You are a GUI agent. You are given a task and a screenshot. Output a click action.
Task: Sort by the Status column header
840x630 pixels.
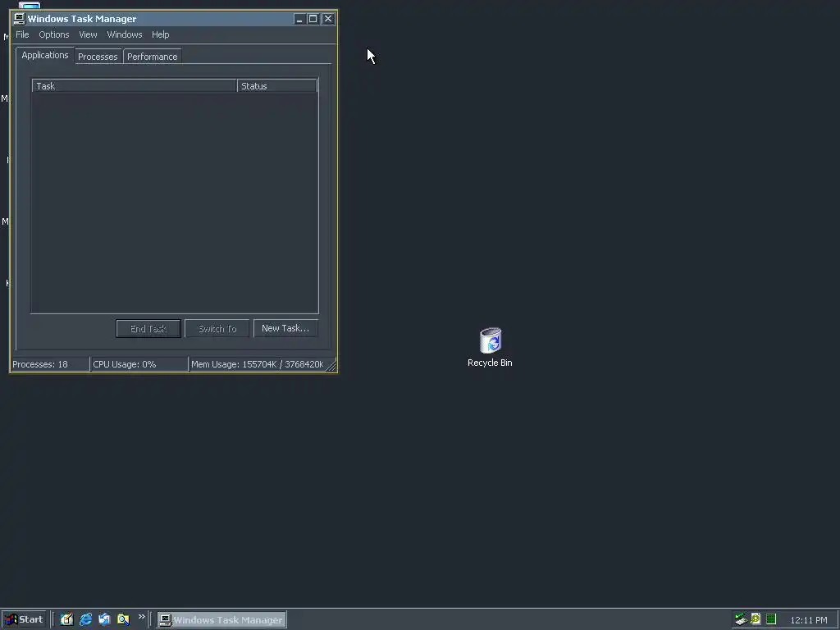pyautogui.click(x=277, y=85)
